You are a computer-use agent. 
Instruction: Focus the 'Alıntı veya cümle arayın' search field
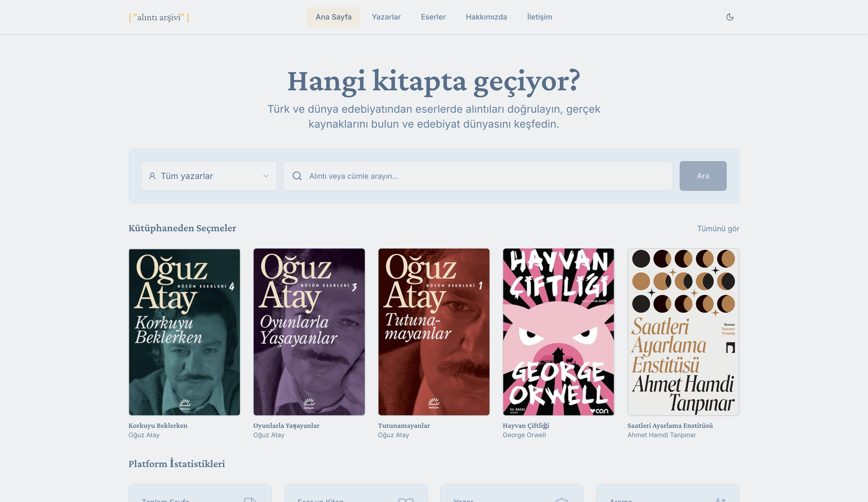point(478,176)
